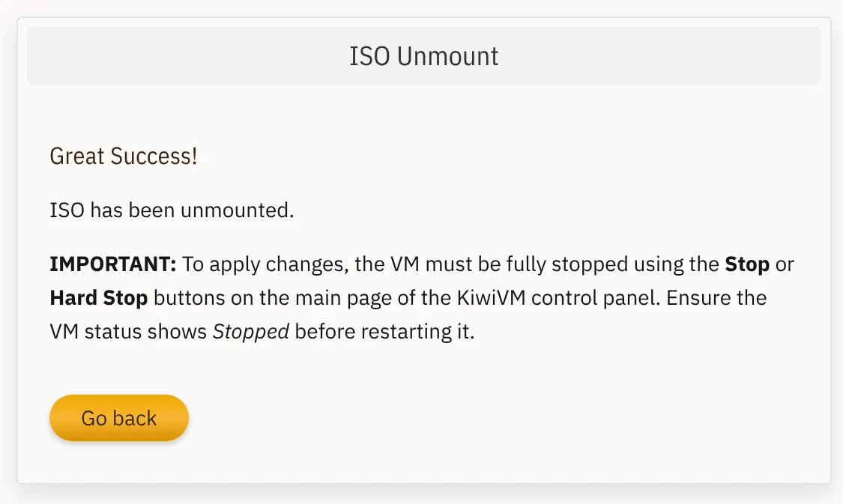Click the IMPORTANT notice paragraph
Image resolution: width=843 pixels, height=504 pixels.
(x=420, y=297)
